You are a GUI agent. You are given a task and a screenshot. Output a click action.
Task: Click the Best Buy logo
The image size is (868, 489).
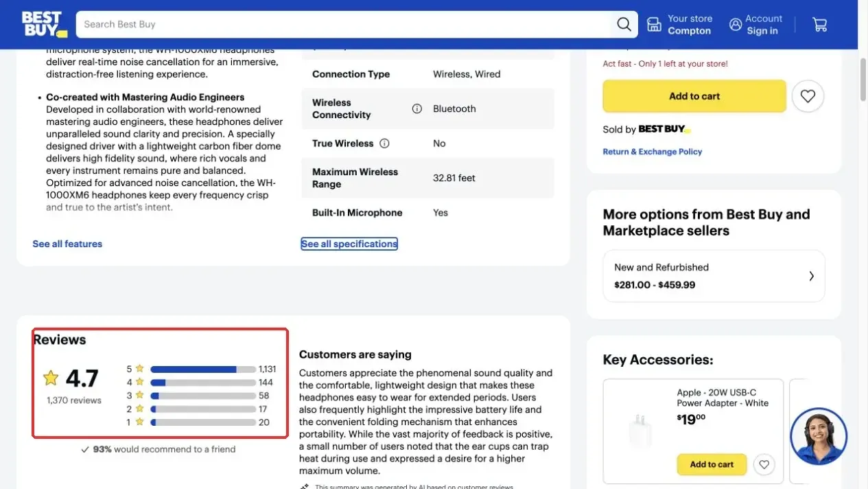(x=45, y=24)
